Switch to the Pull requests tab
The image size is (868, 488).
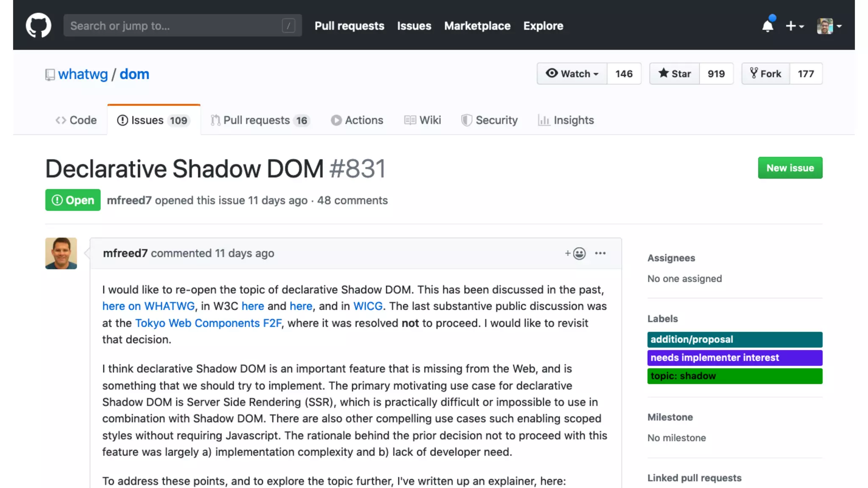click(x=260, y=120)
